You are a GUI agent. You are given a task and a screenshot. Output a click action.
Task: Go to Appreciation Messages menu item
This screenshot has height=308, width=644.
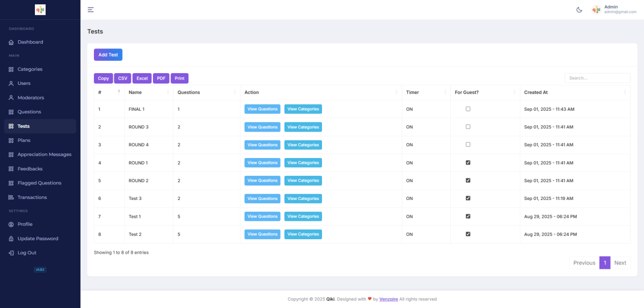[x=44, y=154]
